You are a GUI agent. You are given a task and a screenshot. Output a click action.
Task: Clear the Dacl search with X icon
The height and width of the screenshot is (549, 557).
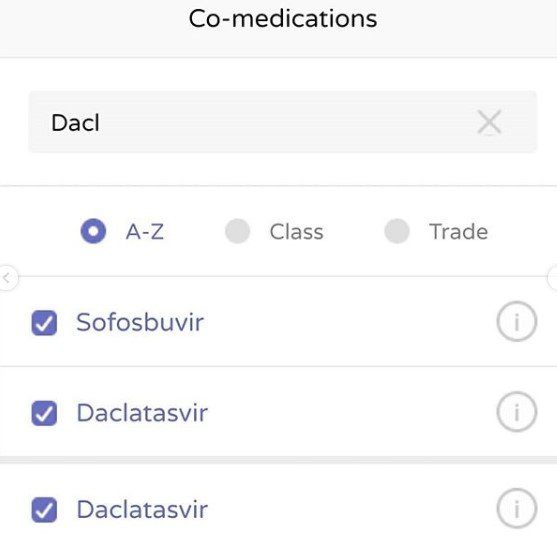[x=489, y=122]
